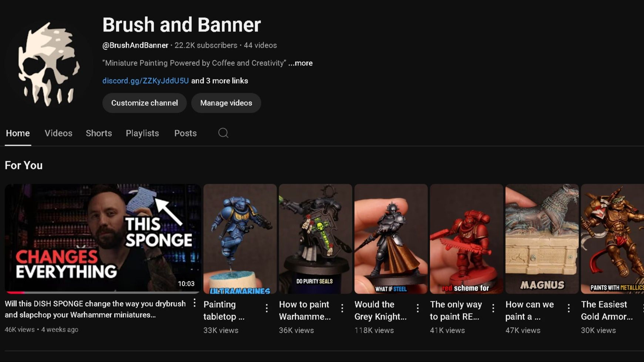Open the 'What if Steel' short thumbnail

(391, 239)
